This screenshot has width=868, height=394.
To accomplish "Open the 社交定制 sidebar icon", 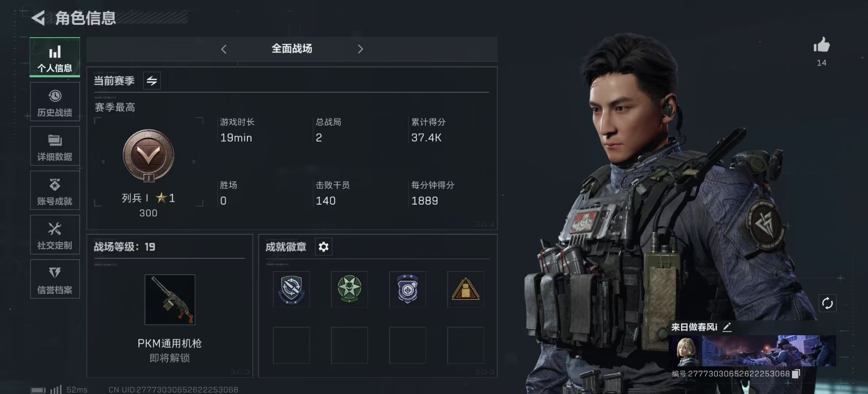I will pyautogui.click(x=55, y=235).
